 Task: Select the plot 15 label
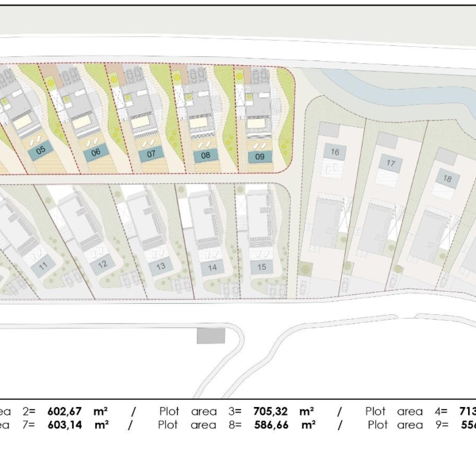pos(262,267)
